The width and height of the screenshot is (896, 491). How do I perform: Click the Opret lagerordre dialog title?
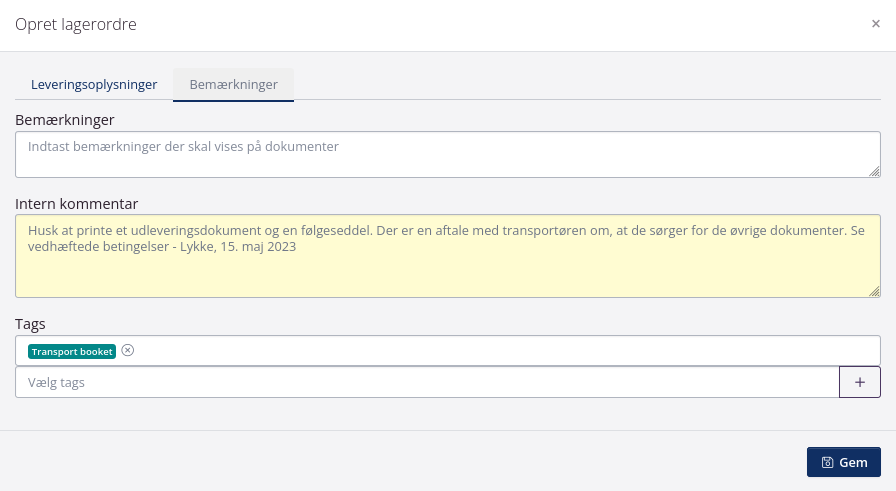pos(76,24)
